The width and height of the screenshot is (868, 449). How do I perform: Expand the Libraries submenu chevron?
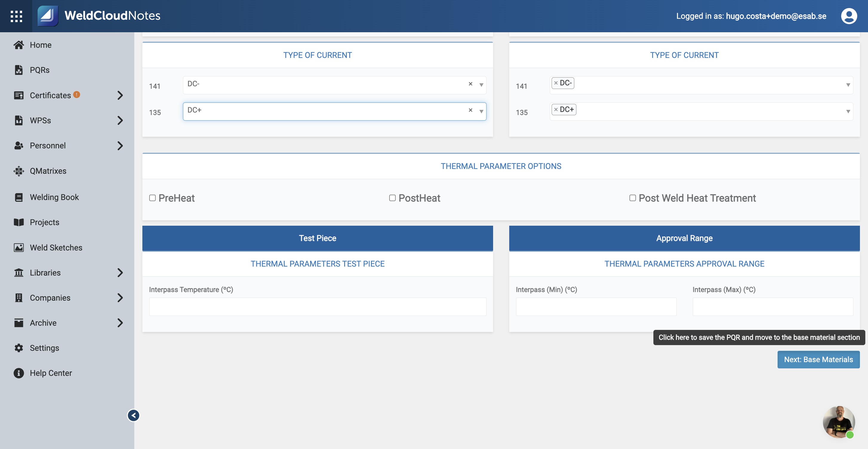tap(120, 272)
